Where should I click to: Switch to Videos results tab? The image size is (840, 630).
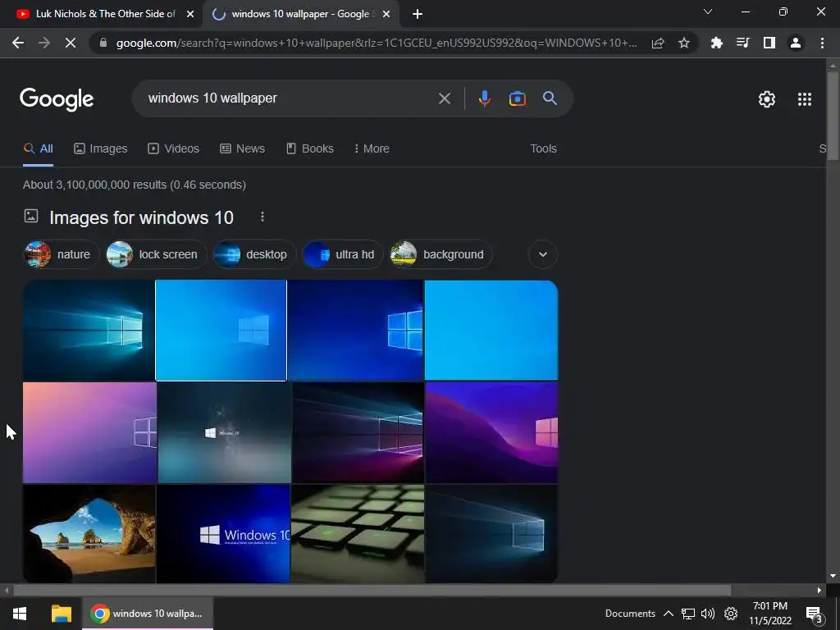(x=174, y=149)
